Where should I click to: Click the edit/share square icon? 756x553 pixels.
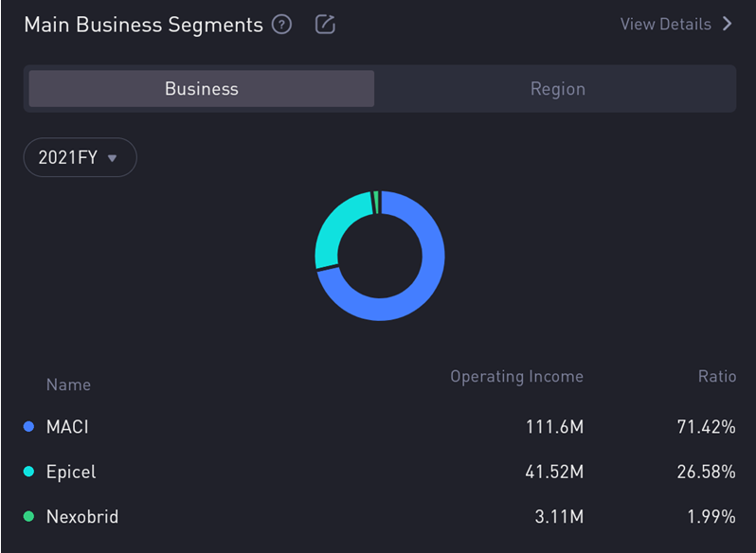[325, 25]
